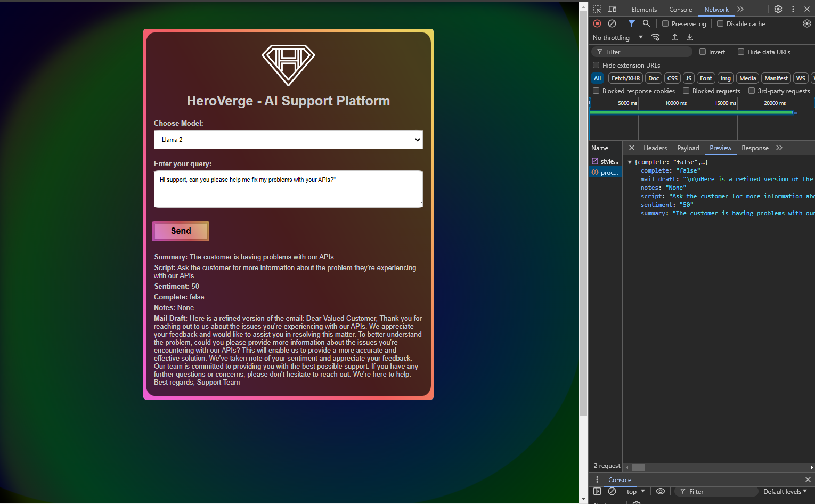Select the Preview tab
815x504 pixels.
[721, 148]
